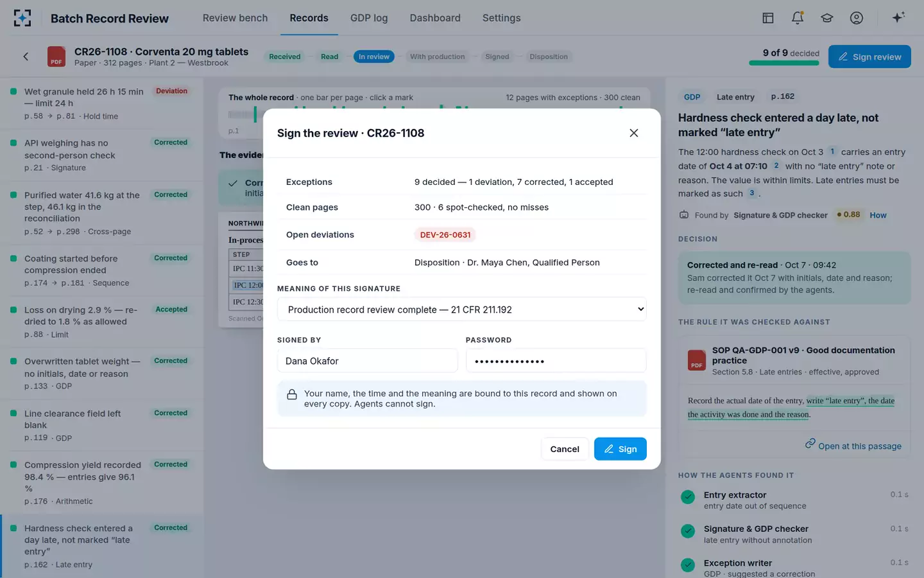Screen dimensions: 924x578
Task: Click the p.162 page reference tag
Action: coord(782,96)
